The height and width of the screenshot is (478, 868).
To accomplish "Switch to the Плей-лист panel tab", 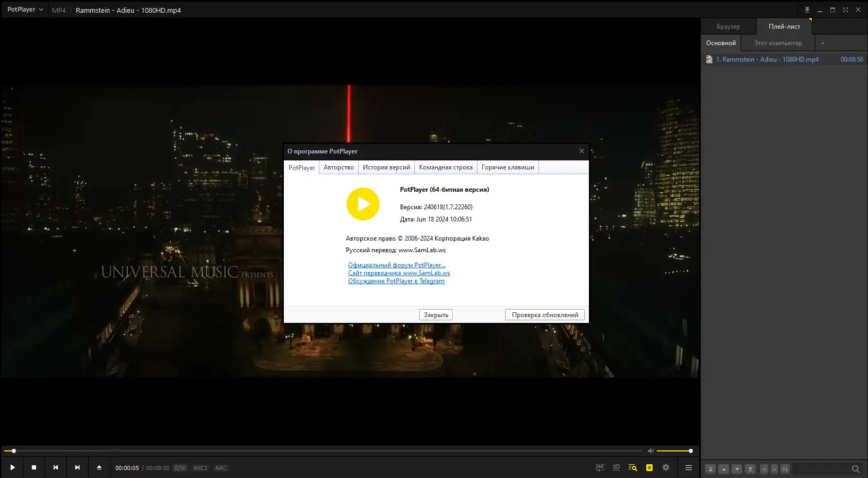I will pyautogui.click(x=784, y=27).
